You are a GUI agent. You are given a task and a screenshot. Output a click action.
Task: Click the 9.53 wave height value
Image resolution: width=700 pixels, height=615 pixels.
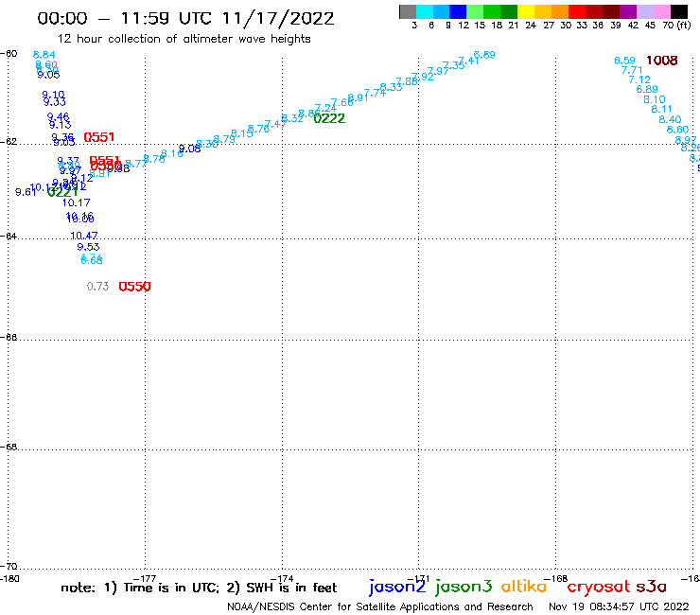pos(88,247)
